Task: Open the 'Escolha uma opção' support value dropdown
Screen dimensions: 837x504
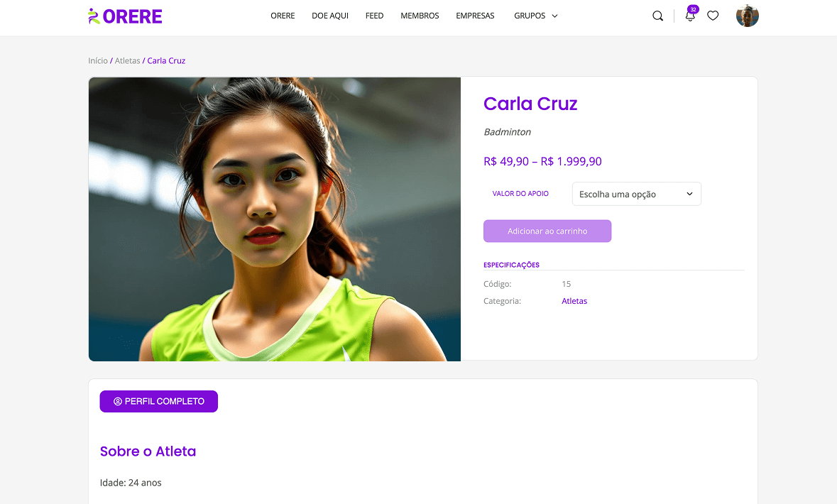Action: point(636,194)
